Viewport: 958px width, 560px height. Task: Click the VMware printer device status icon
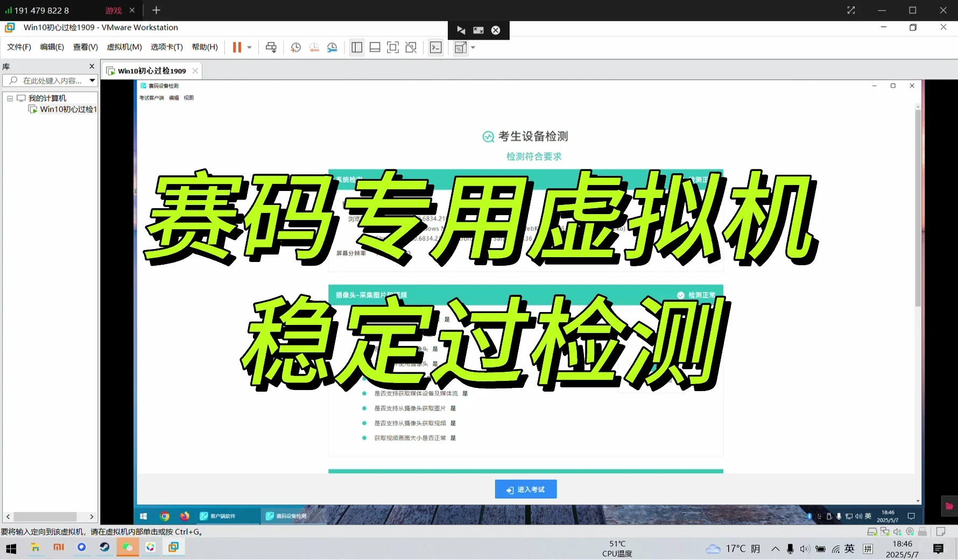coord(922,531)
